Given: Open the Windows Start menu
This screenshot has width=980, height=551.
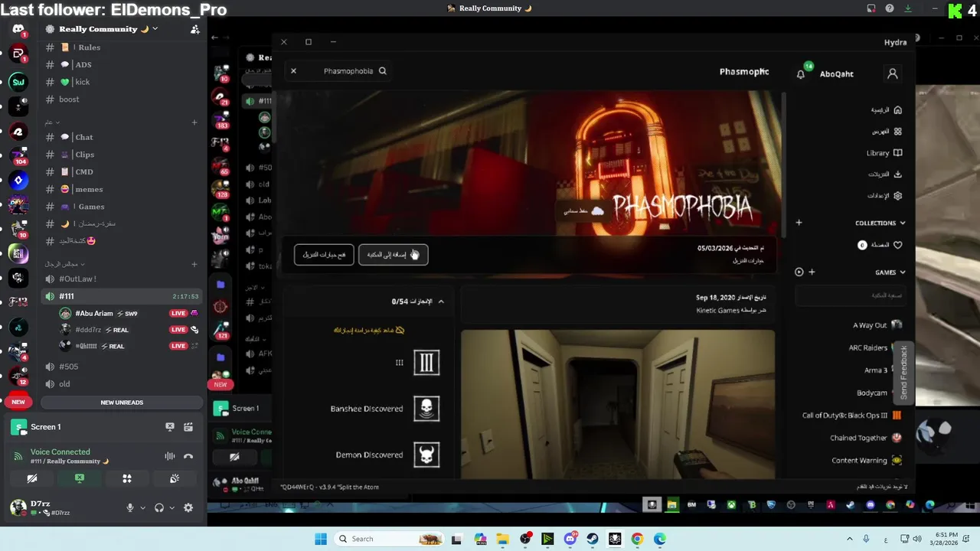Looking at the screenshot, I should coord(321,539).
